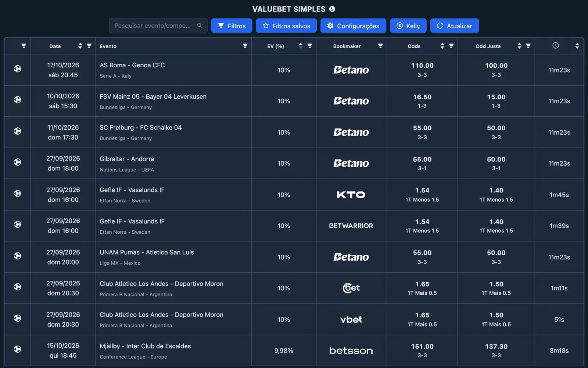Open the EV (%) column filter funnel
Screen dimensions: 588x368
point(309,46)
